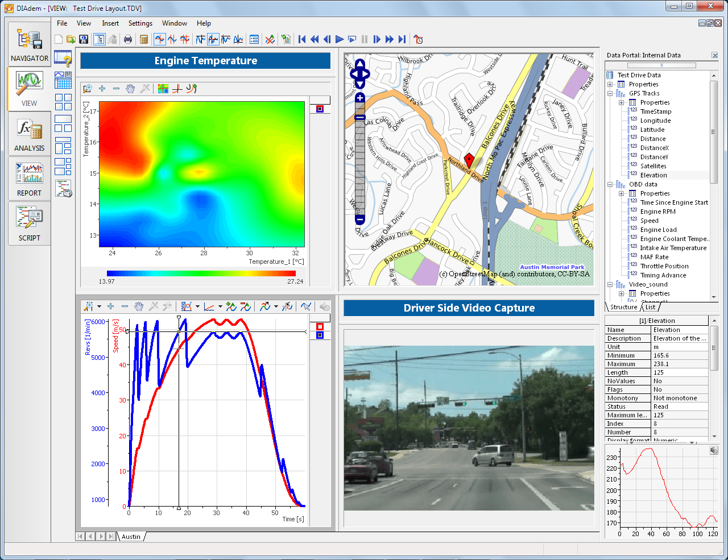The image size is (728, 560).
Task: Toggle the red Speed curve legend box
Action: click(x=320, y=326)
